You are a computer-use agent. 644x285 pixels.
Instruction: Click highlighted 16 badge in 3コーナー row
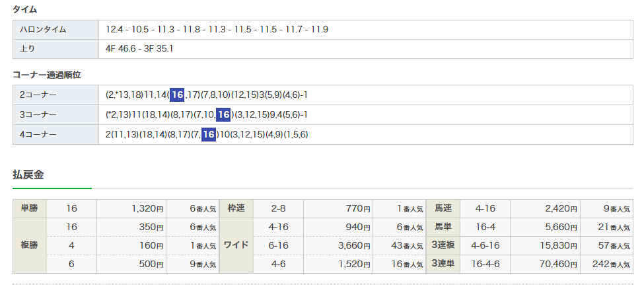[x=224, y=115]
